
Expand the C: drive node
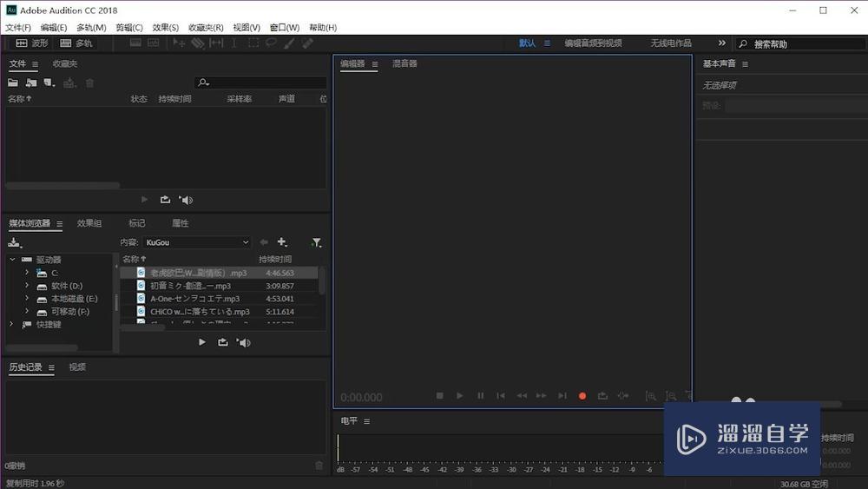[27, 272]
